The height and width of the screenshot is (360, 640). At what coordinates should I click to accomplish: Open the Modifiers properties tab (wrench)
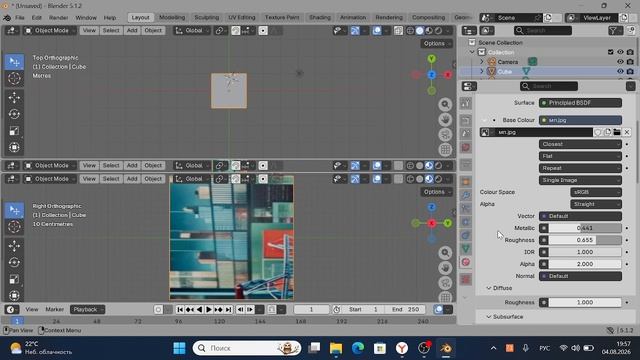point(466,195)
